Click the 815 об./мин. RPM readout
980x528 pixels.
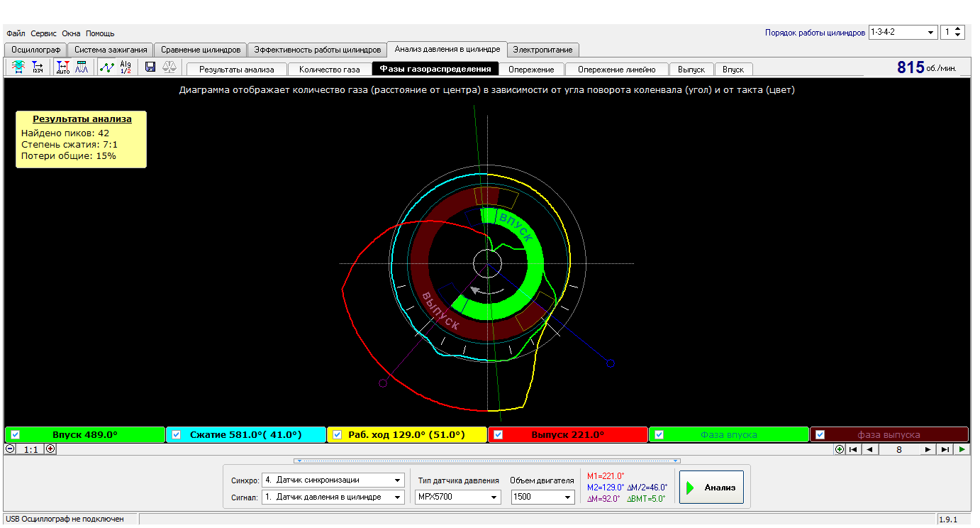coord(926,67)
